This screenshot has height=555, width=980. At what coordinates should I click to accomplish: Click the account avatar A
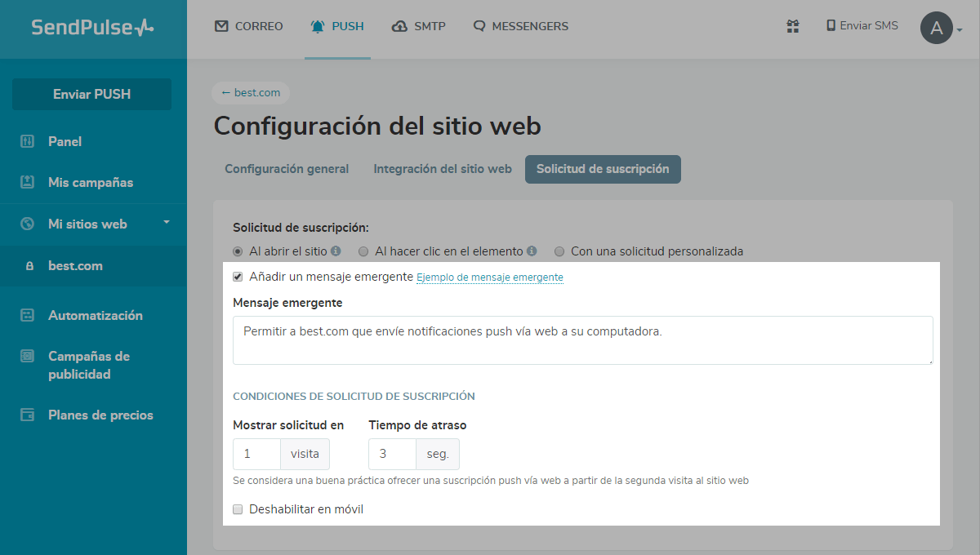pyautogui.click(x=937, y=29)
